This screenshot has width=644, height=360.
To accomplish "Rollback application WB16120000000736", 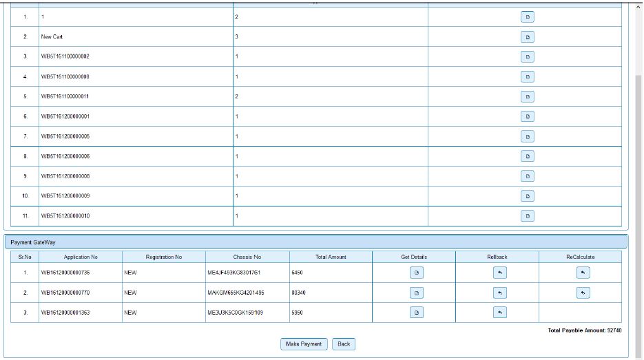I will coord(500,273).
